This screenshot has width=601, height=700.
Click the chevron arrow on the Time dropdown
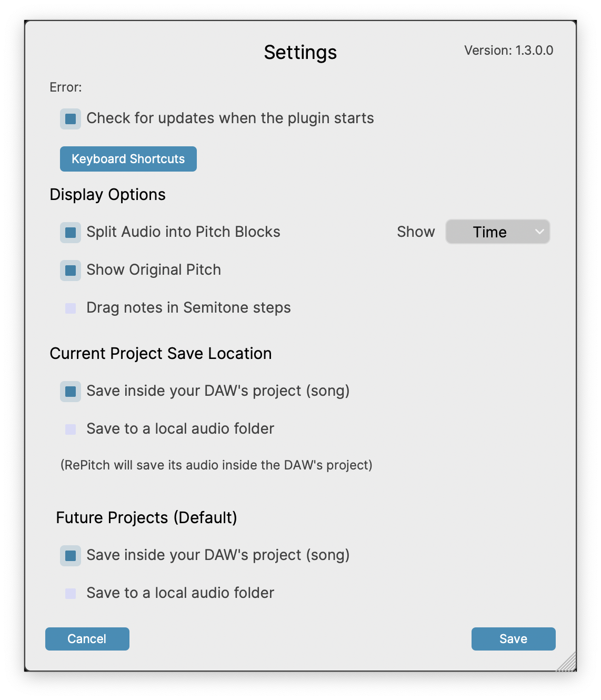tap(539, 232)
